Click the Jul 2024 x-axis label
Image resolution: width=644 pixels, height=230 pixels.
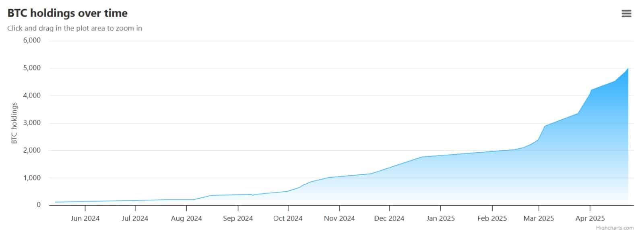[x=135, y=218]
